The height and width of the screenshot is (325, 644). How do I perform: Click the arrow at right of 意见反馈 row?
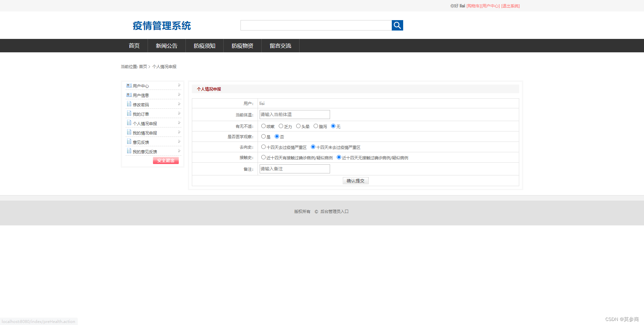(179, 142)
